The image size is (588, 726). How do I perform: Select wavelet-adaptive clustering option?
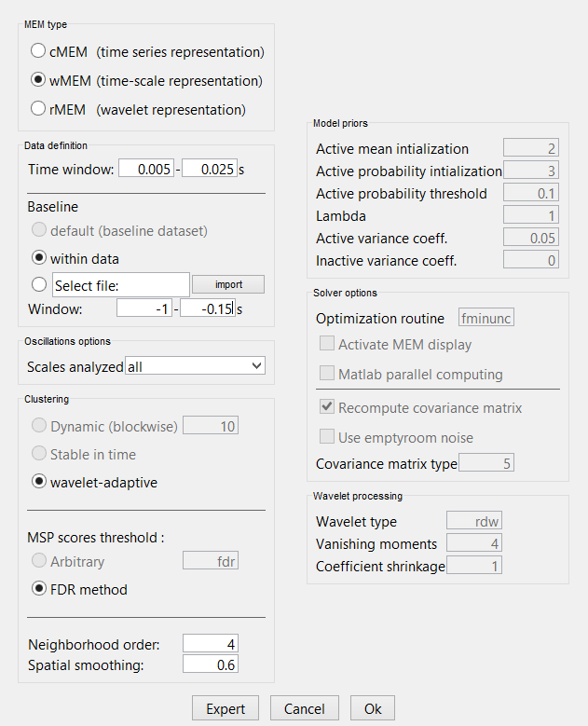coord(39,482)
